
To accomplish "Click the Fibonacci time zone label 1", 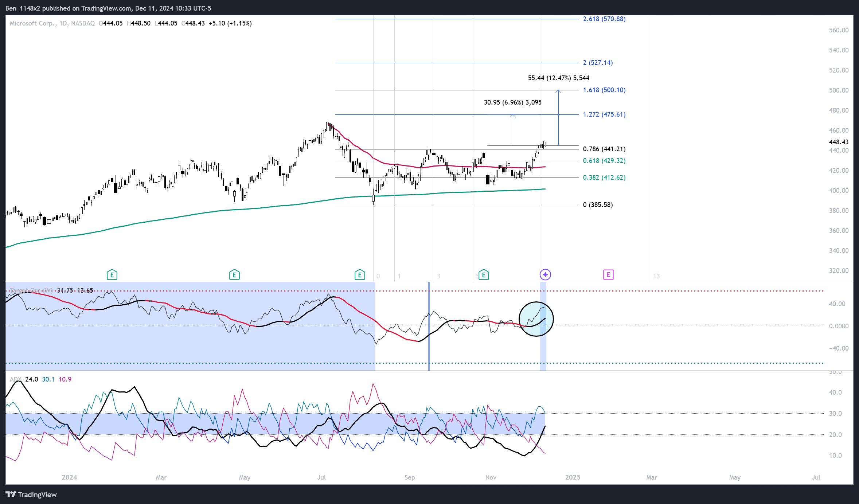I will [x=399, y=276].
